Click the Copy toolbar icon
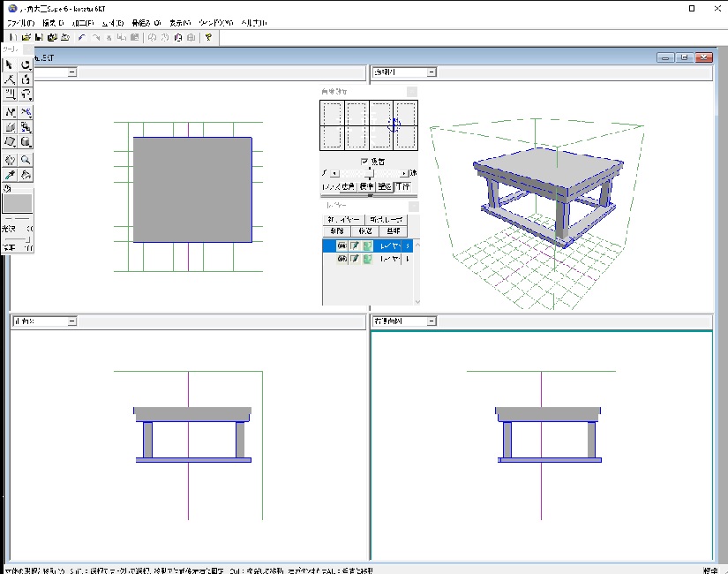This screenshot has width=728, height=574. [x=122, y=38]
